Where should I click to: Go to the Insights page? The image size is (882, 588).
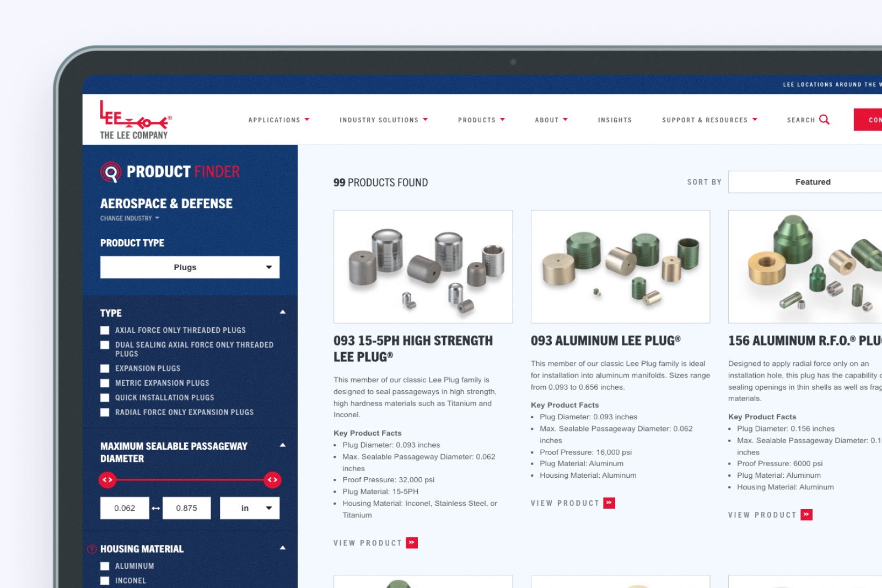pos(615,120)
